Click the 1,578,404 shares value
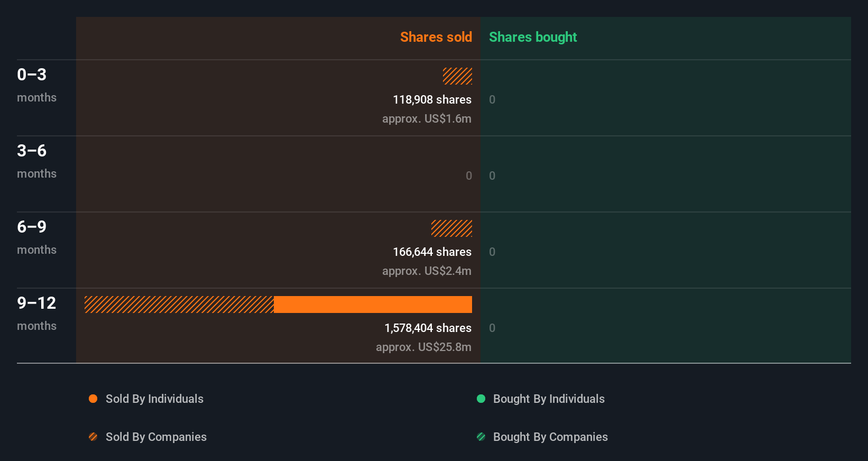This screenshot has height=461, width=868. point(428,328)
